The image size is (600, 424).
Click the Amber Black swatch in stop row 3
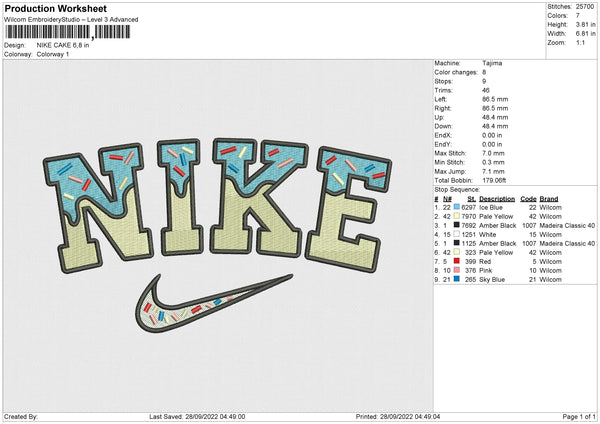tap(457, 225)
